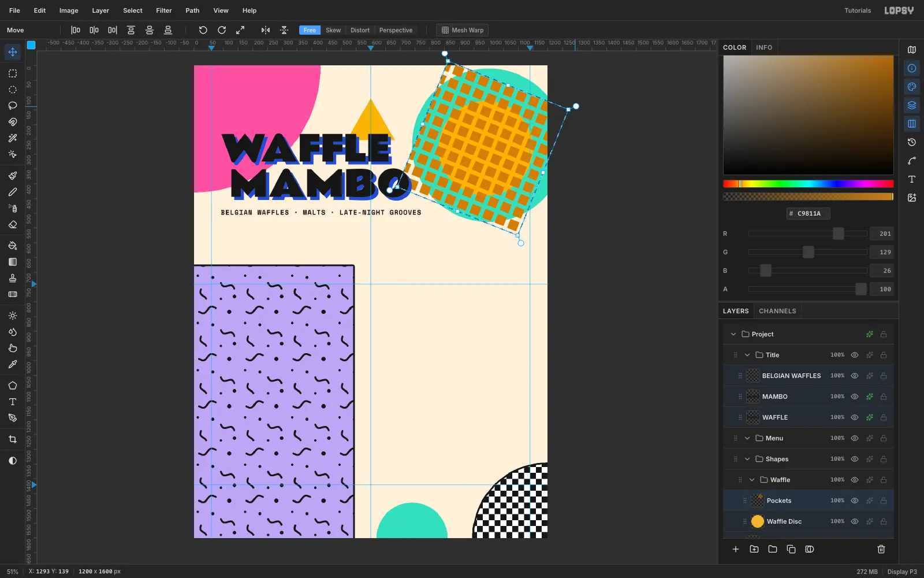Toggle visibility of the Shapes group

(855, 459)
